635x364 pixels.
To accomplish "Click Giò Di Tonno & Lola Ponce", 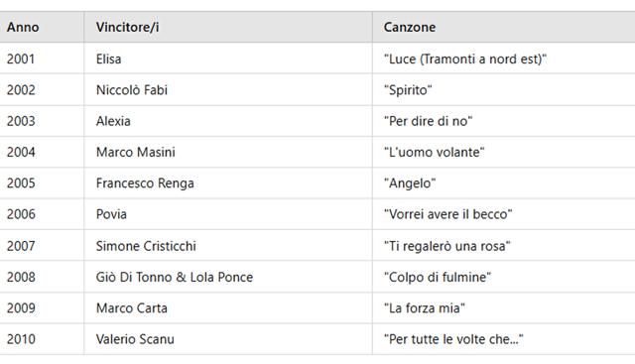I will 175,278.
